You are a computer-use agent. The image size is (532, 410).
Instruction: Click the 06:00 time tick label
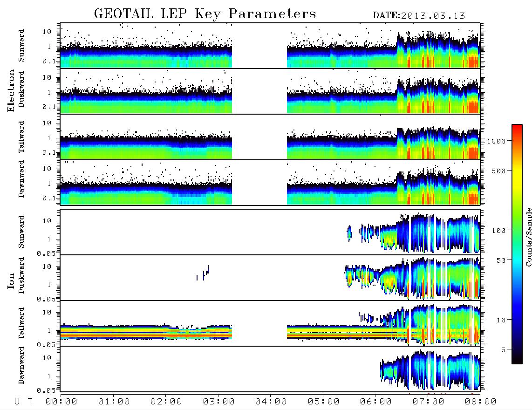point(376,402)
